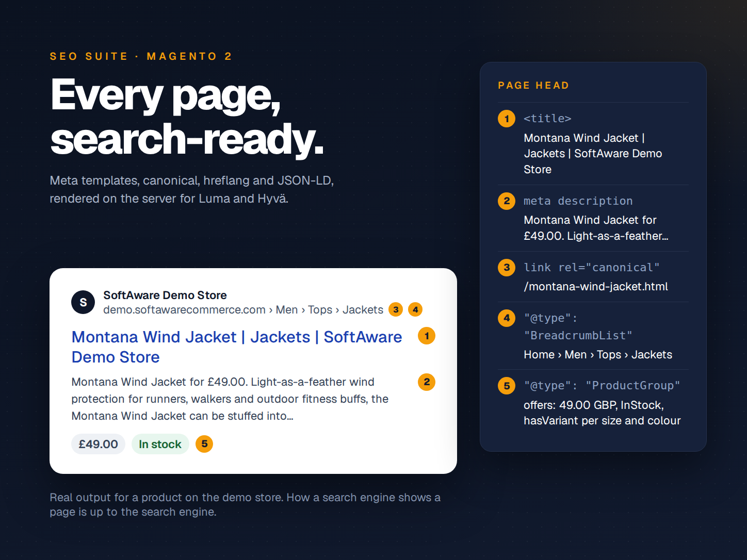Click badge 4 beside the BreadcrumbList entry
The height and width of the screenshot is (560, 747).
pos(507,318)
